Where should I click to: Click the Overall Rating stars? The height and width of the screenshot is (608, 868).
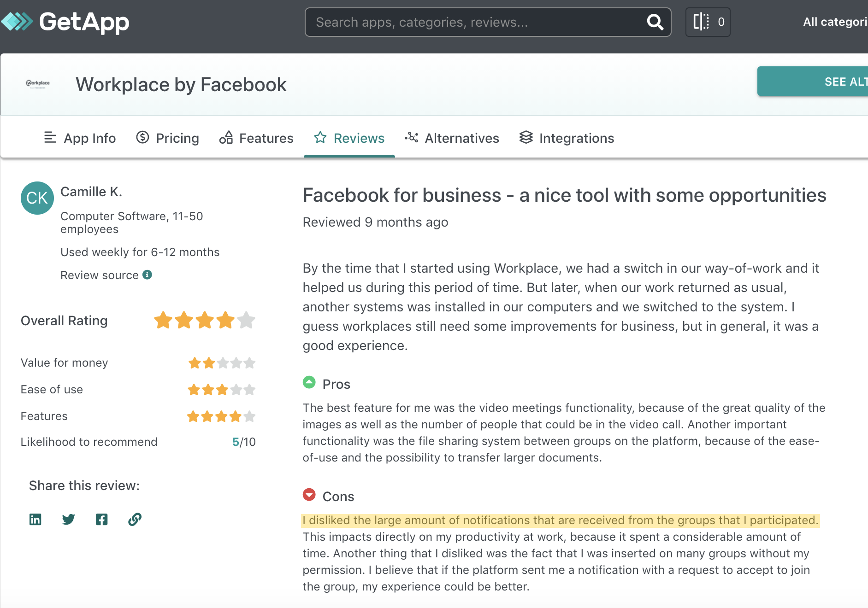coord(204,321)
